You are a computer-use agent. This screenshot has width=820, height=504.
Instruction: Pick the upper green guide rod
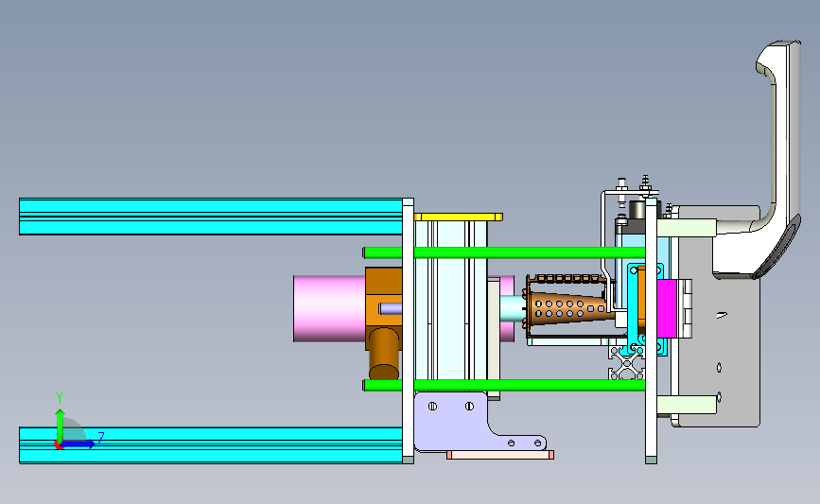point(504,252)
